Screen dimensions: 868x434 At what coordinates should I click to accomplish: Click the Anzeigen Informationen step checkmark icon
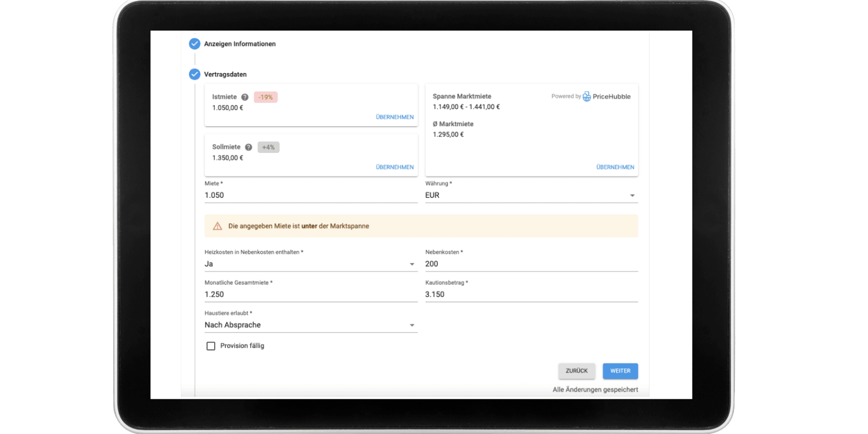(194, 44)
